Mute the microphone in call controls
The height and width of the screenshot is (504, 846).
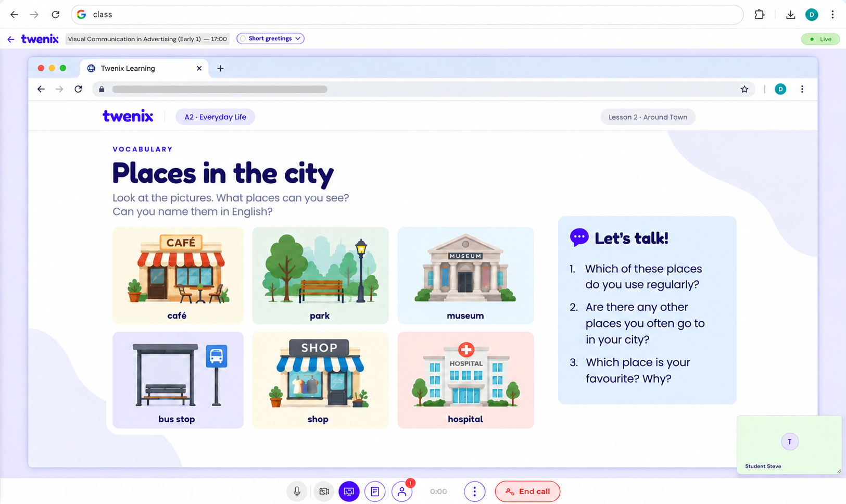[297, 492]
